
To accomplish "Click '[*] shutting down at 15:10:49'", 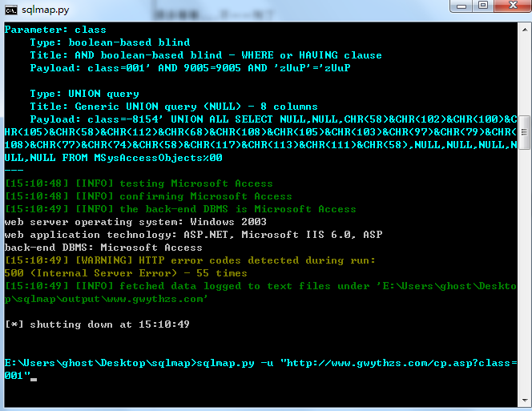I will (x=97, y=324).
